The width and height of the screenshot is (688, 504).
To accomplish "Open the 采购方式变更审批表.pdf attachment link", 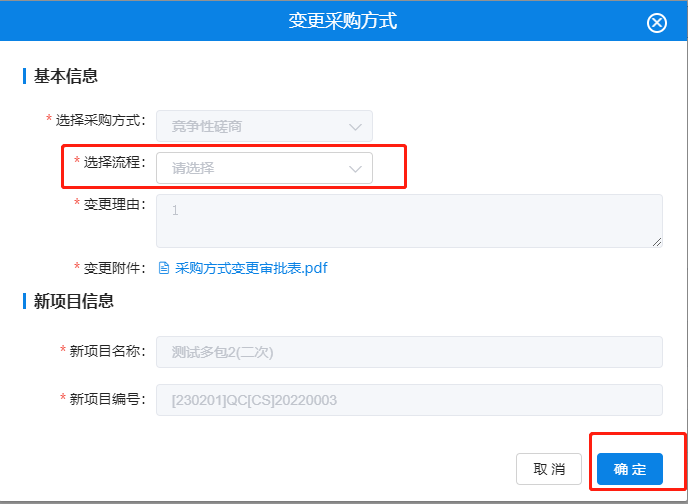I will (x=251, y=268).
